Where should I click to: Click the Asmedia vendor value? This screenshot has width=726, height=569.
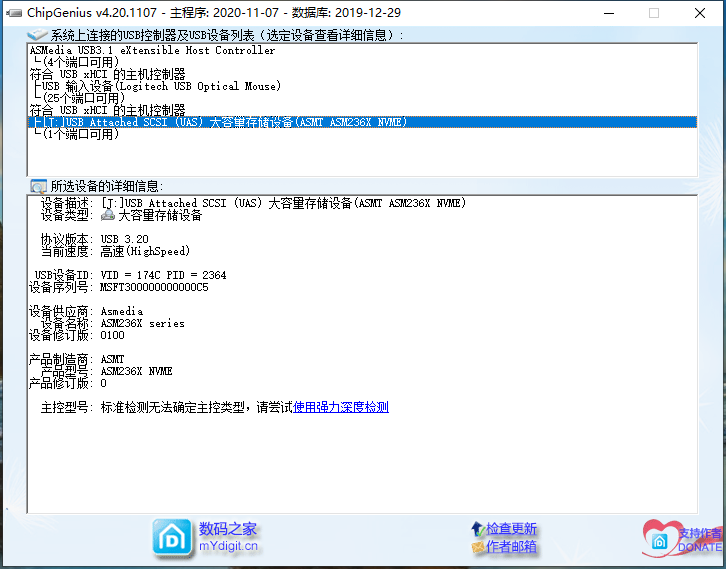[122, 311]
